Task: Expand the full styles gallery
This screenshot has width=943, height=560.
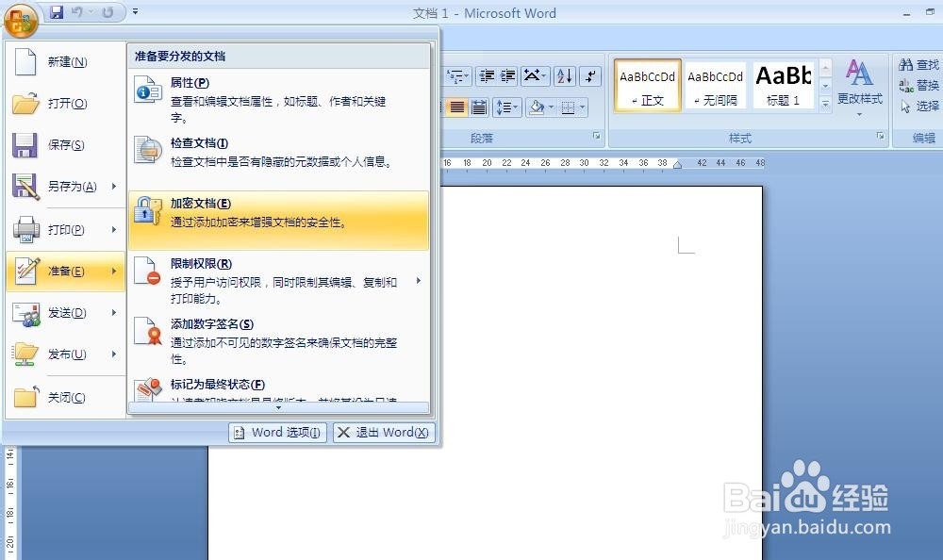Action: click(x=826, y=104)
